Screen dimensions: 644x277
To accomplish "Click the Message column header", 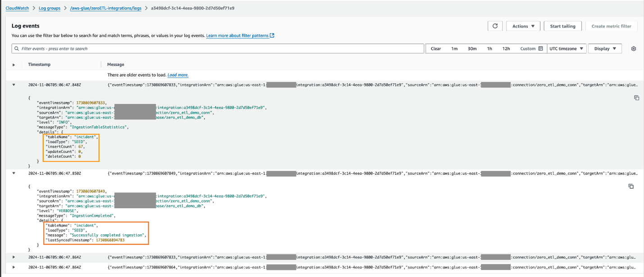I will click(116, 64).
